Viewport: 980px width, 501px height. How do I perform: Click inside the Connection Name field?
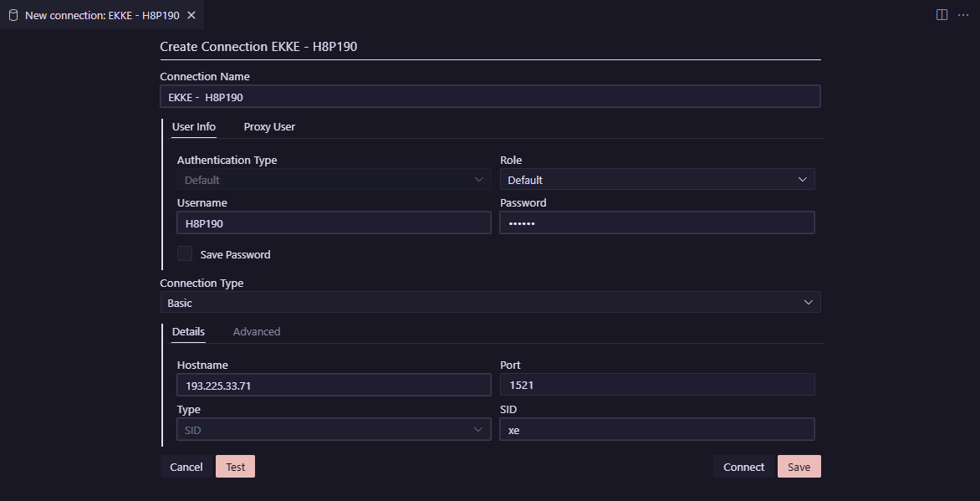(491, 96)
